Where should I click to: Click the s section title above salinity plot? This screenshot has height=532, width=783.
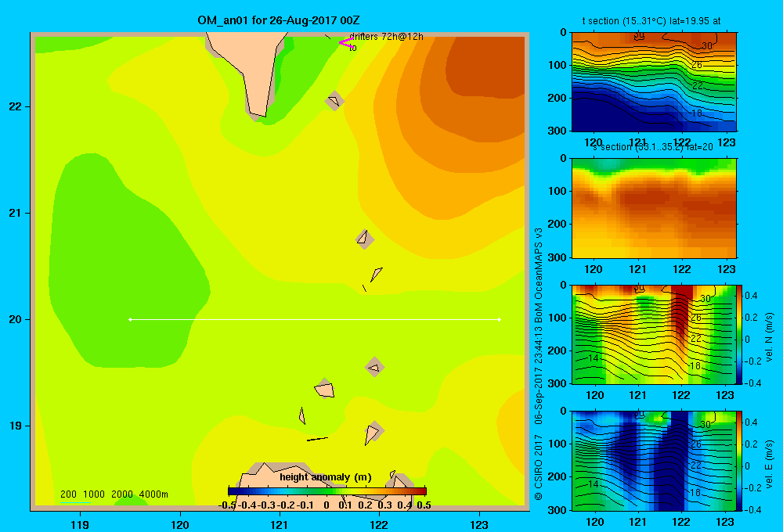[652, 147]
